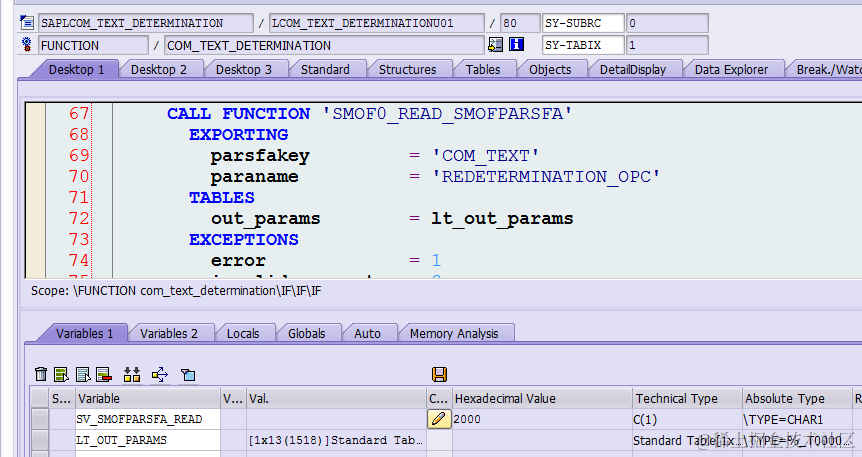Open the Break./Watchpoints tab

point(828,69)
